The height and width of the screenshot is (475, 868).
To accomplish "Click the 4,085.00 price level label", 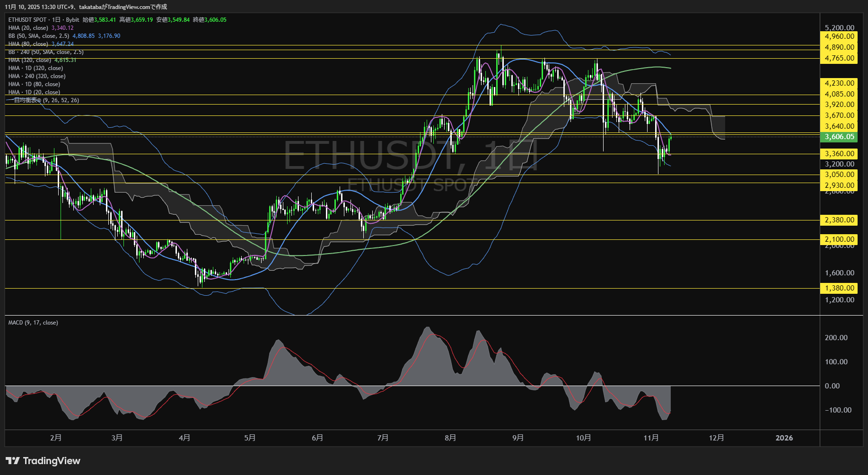I will (x=839, y=94).
